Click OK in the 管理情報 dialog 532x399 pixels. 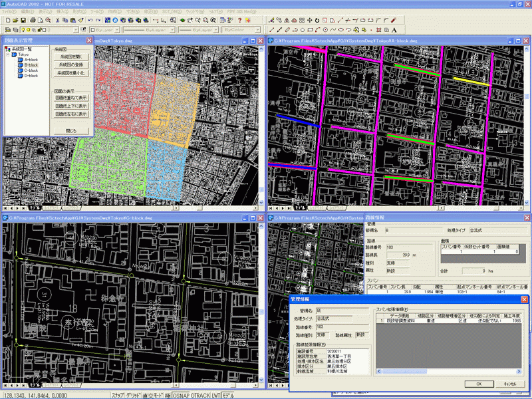(479, 384)
